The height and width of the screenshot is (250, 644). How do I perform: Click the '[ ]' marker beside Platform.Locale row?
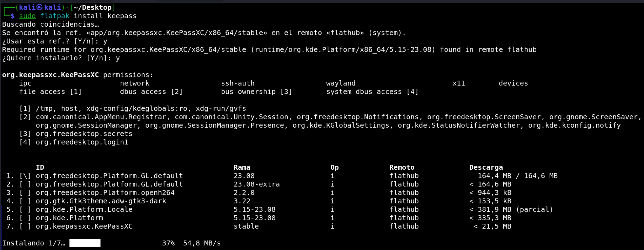coord(25,209)
